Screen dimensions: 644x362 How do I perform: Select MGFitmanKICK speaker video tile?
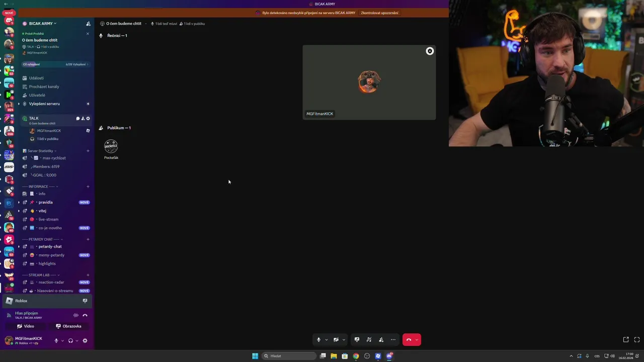pos(369,82)
